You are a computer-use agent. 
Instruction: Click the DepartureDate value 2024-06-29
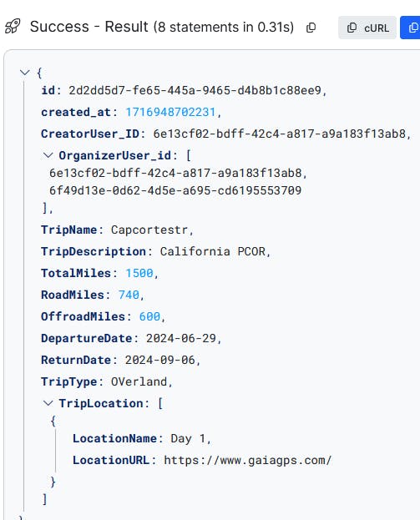181,338
